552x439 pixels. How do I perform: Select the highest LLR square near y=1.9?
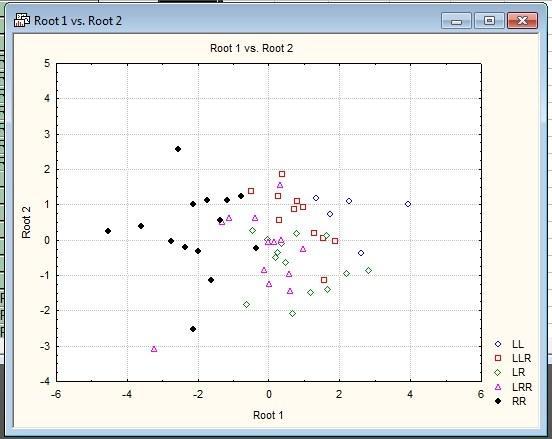pos(282,174)
